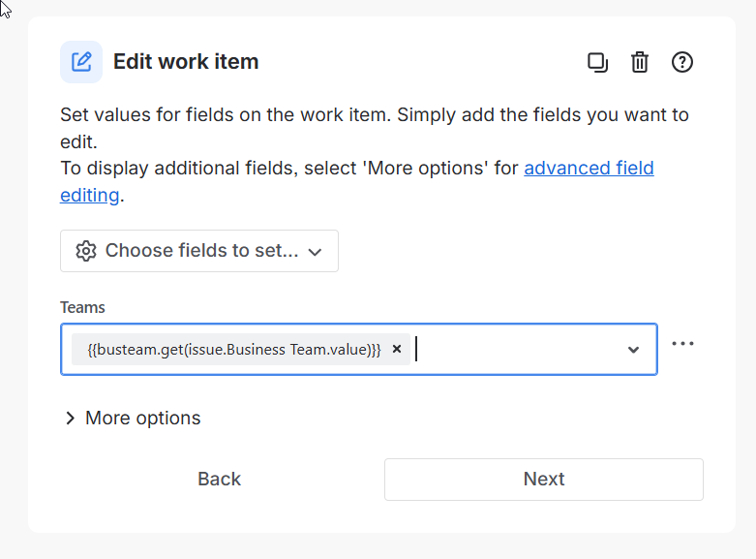
Task: Delete the Edit work item component
Action: [x=640, y=63]
